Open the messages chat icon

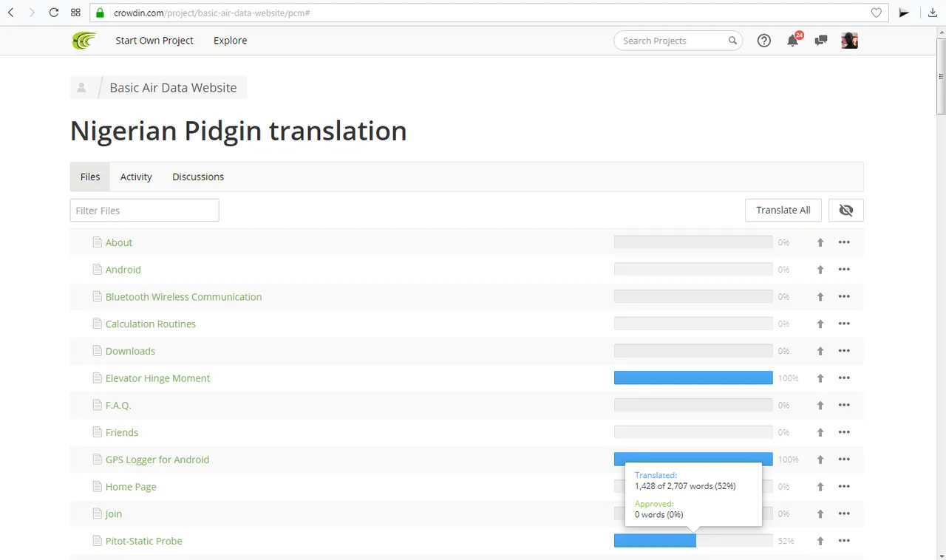pos(820,41)
